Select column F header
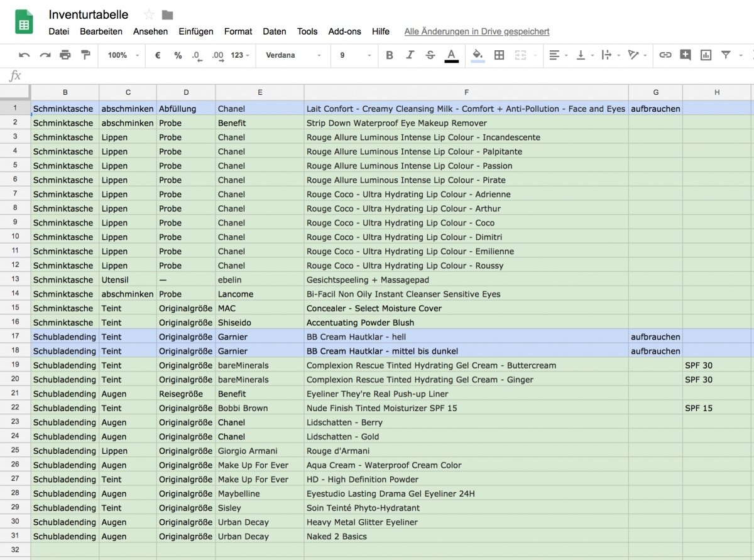The width and height of the screenshot is (754, 560). pos(466,92)
